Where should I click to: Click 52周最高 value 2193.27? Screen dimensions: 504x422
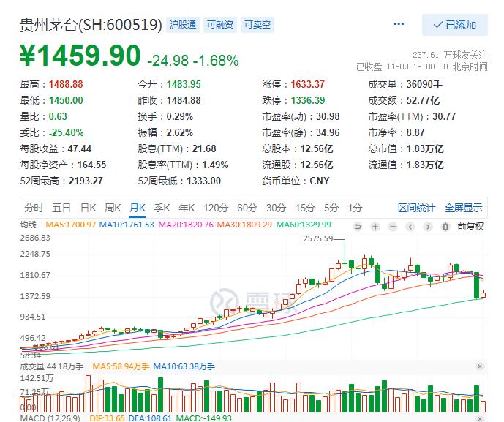[x=86, y=181]
